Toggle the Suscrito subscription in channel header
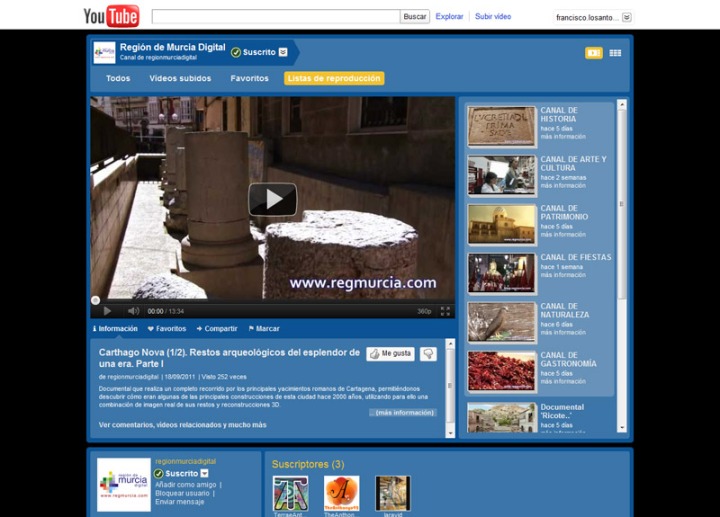 coord(253,52)
